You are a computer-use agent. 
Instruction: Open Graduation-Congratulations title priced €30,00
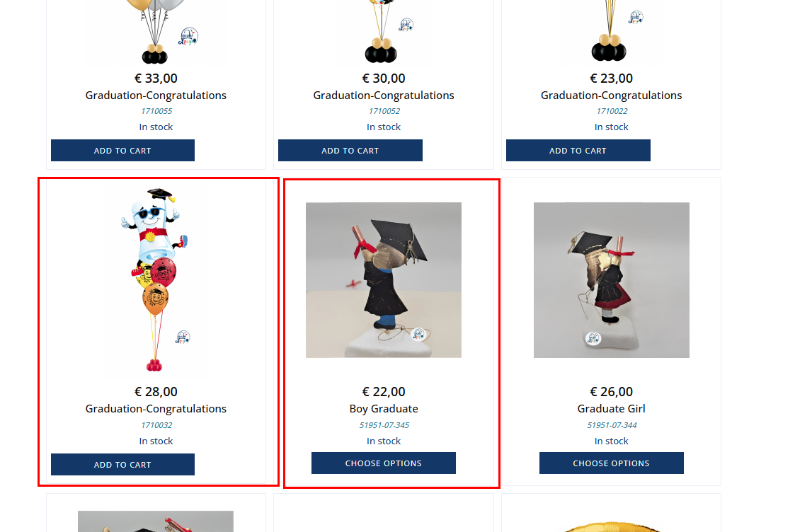pos(384,96)
